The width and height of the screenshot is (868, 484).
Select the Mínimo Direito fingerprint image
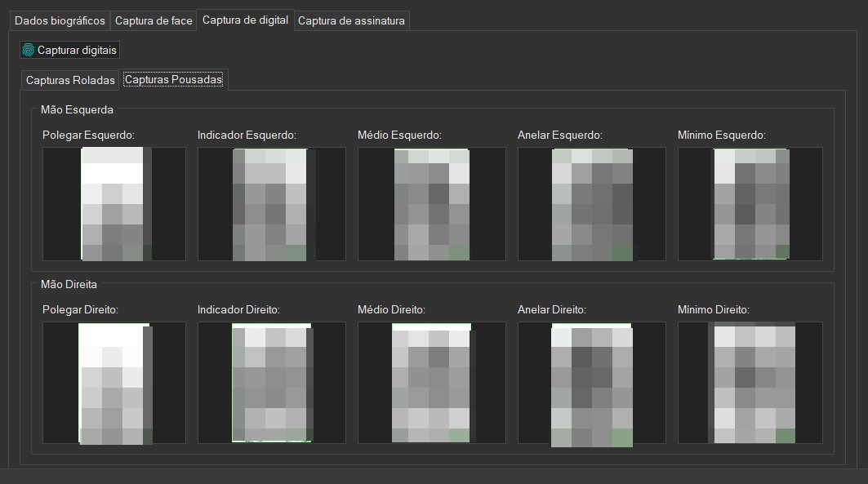point(750,383)
